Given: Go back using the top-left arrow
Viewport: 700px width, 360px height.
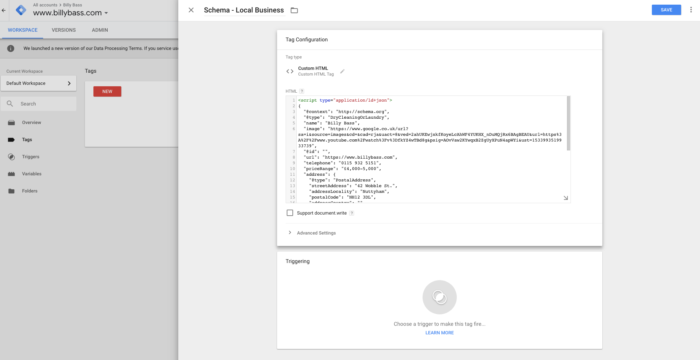Looking at the screenshot, I should 4,10.
